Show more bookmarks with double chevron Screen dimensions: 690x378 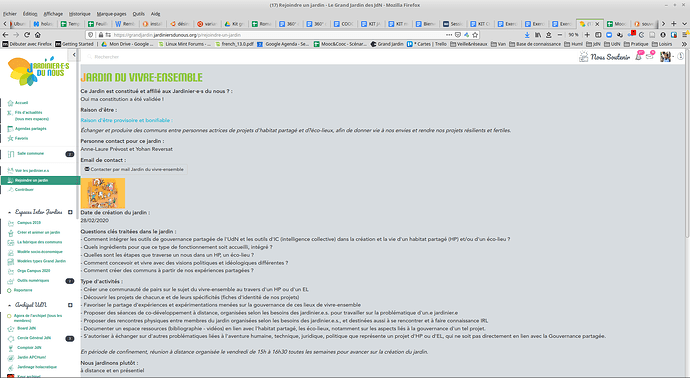pos(684,44)
